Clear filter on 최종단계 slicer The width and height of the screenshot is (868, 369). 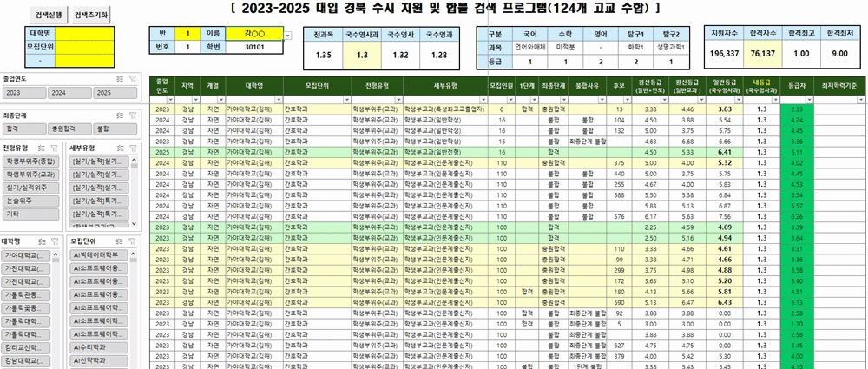(132, 115)
